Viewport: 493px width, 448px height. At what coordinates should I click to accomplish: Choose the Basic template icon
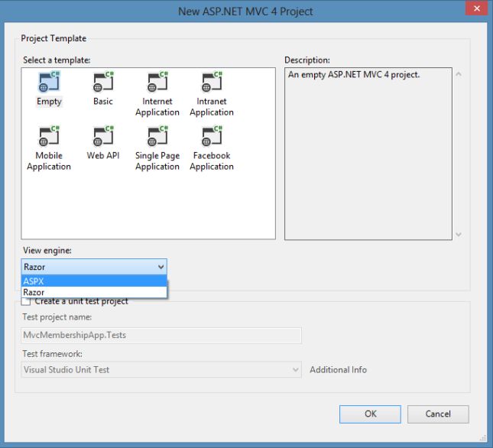[x=103, y=82]
